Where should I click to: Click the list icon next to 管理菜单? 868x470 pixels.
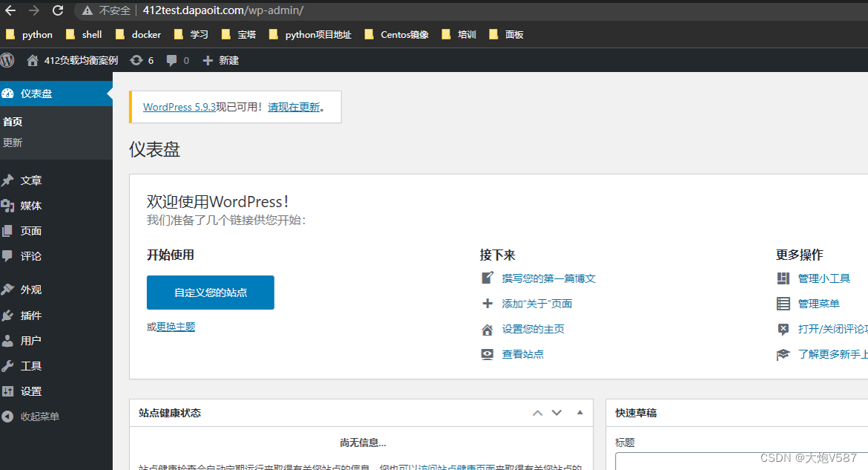pos(783,304)
